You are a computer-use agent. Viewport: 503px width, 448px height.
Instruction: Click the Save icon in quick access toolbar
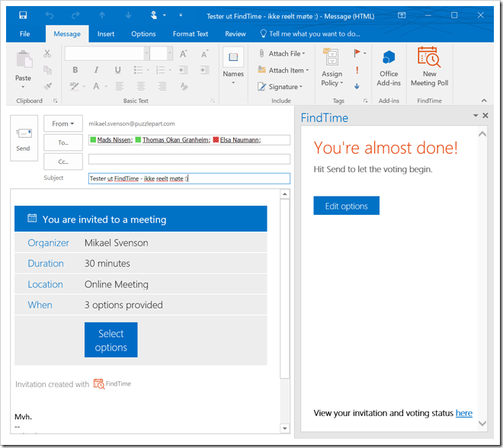click(x=23, y=15)
